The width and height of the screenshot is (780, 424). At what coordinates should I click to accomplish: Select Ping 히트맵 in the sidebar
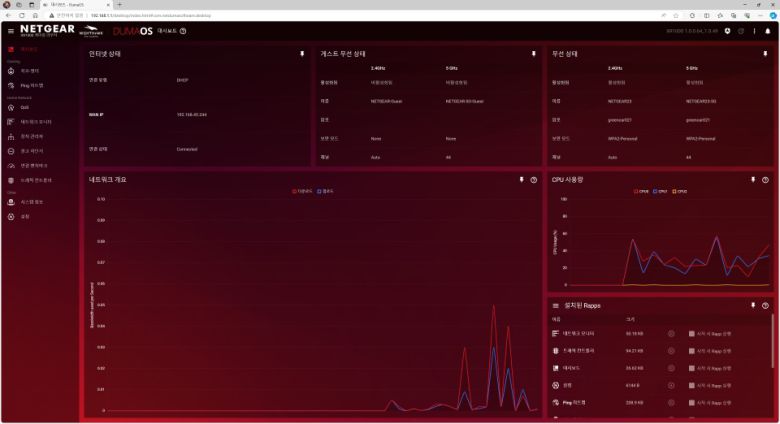click(x=32, y=85)
